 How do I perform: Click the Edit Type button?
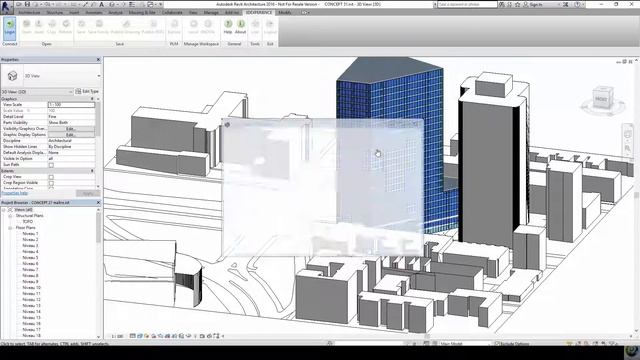(87, 91)
